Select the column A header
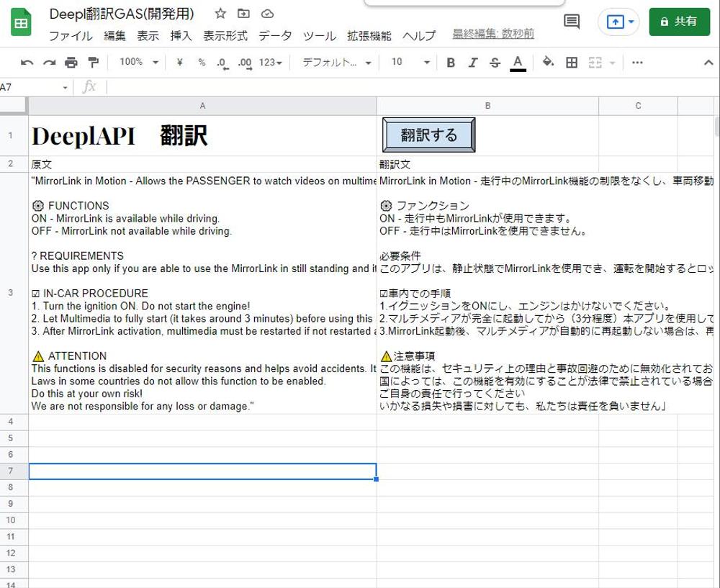The image size is (720, 588). (202, 106)
